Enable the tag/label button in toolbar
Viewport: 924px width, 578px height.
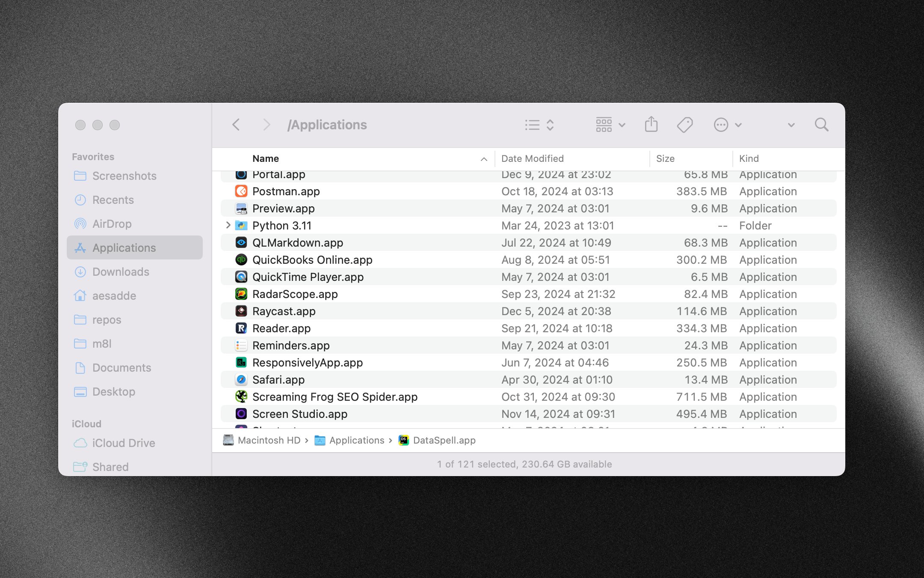click(x=684, y=125)
